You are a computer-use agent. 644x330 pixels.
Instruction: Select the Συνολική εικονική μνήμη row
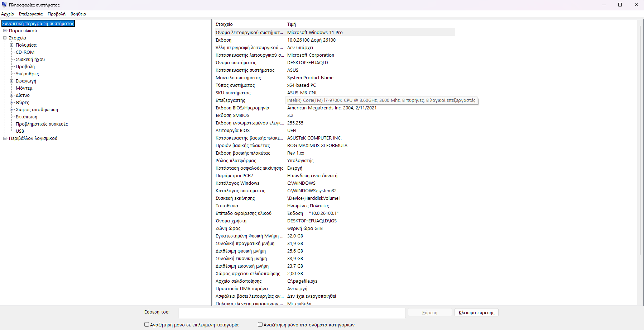(334, 259)
